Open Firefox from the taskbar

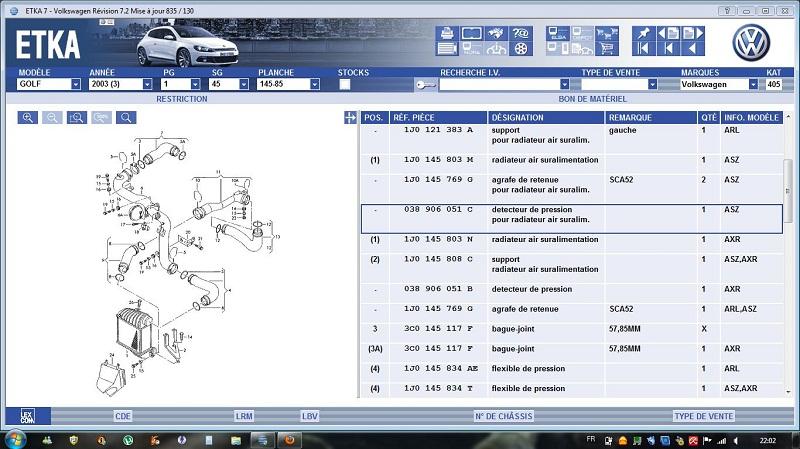click(x=289, y=440)
